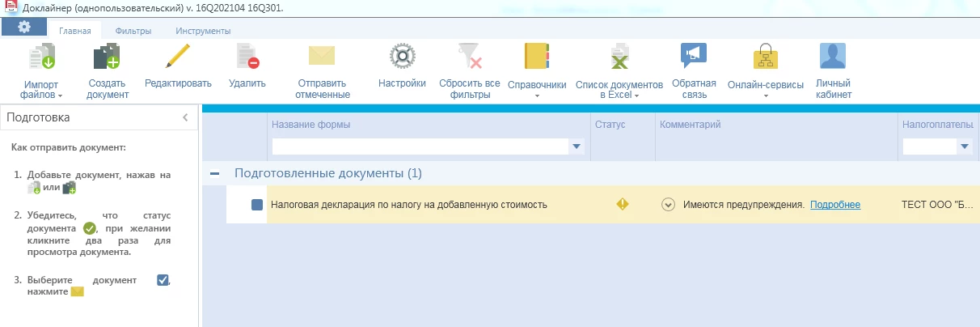The width and height of the screenshot is (980, 327).
Task: Click the 'Подробнее' warnings link
Action: [834, 205]
